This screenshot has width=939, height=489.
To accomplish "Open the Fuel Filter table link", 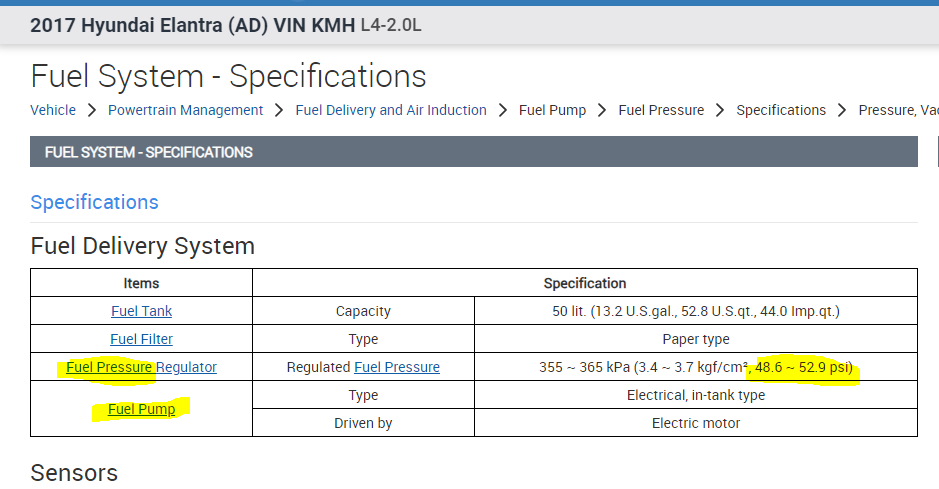I will [141, 339].
